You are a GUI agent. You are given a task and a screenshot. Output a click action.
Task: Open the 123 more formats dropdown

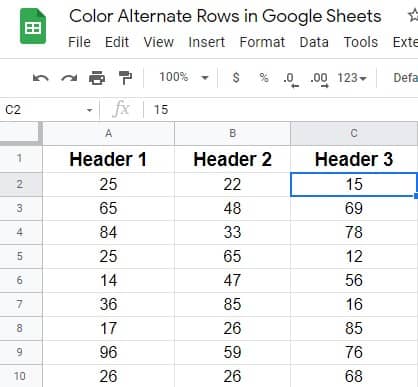(352, 78)
